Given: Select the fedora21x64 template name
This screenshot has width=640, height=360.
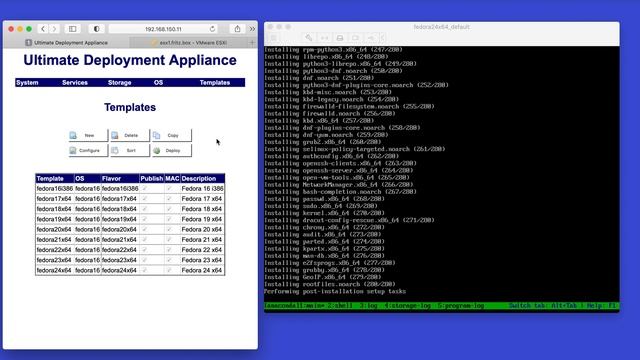Looking at the screenshot, I should point(54,240).
